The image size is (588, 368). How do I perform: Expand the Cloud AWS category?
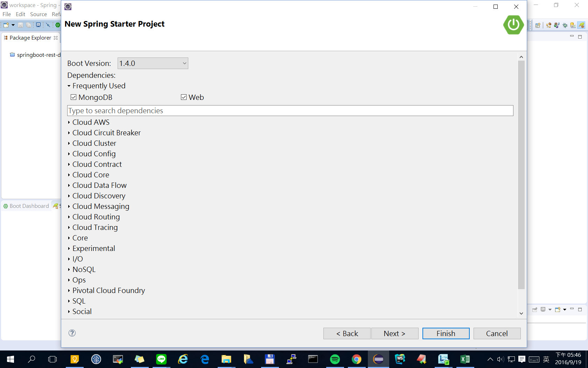click(x=69, y=122)
